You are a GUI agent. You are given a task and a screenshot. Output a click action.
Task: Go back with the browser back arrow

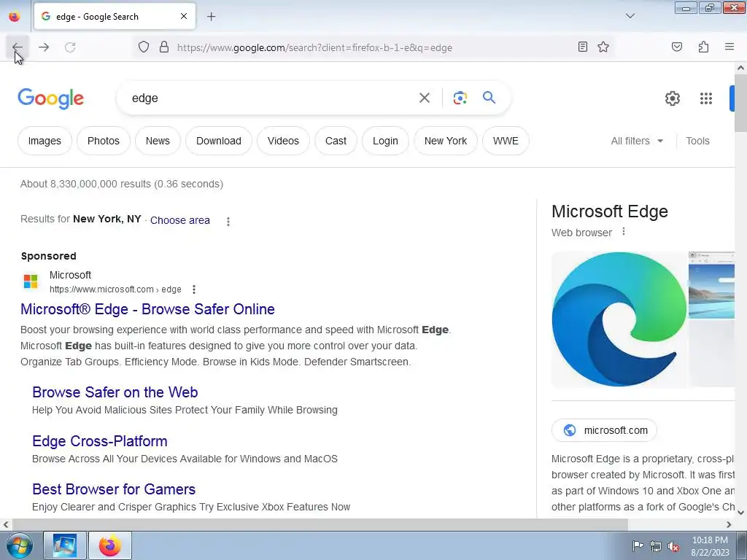pyautogui.click(x=18, y=47)
